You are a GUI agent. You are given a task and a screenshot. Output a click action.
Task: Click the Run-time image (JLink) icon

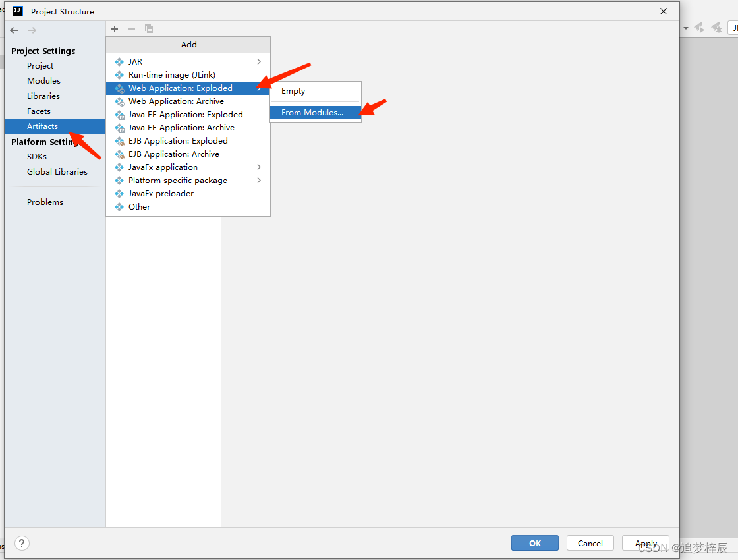119,75
